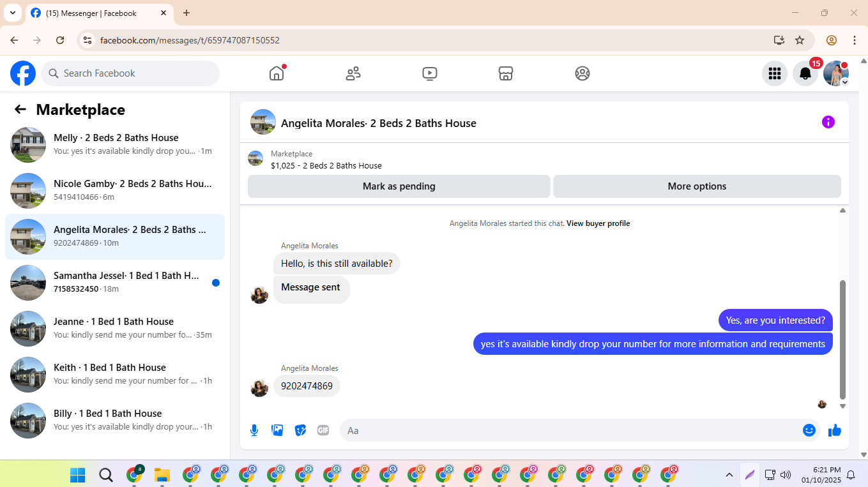Open the View buyer profile link
This screenshot has width=868, height=487.
click(598, 223)
